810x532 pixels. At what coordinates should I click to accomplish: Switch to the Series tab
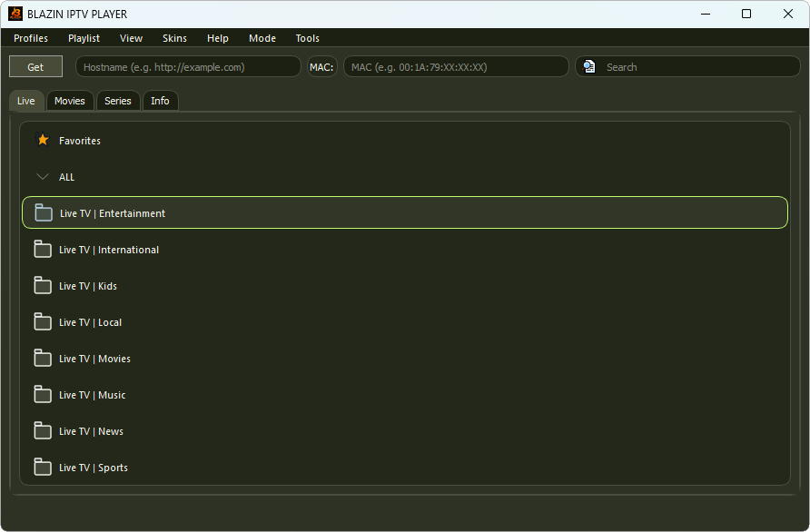point(118,101)
